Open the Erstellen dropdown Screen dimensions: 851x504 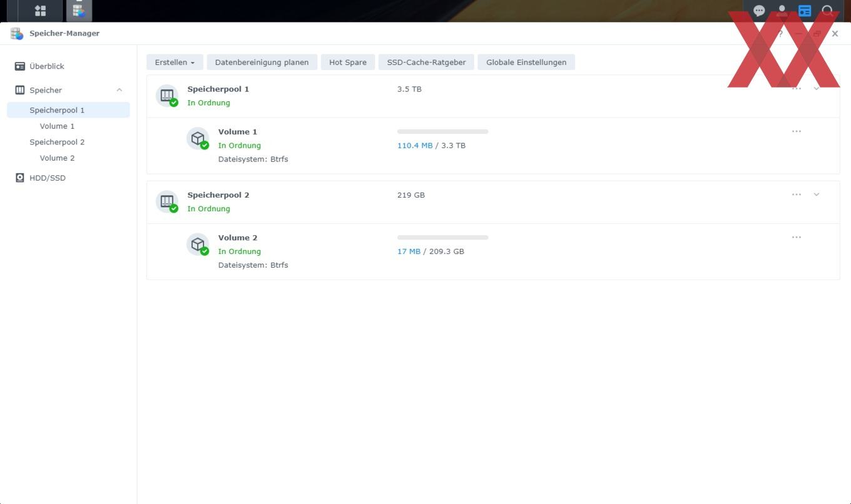[175, 62]
